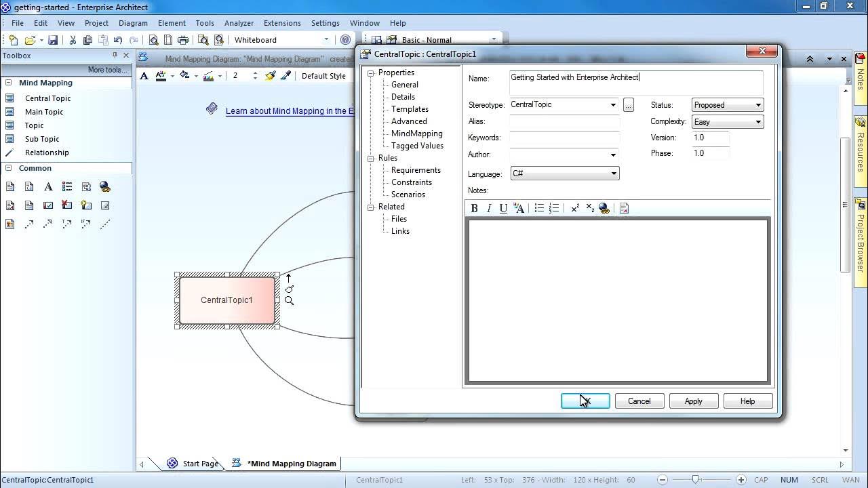Select Scenarios in the properties tree
This screenshot has width=868, height=488.
(408, 195)
